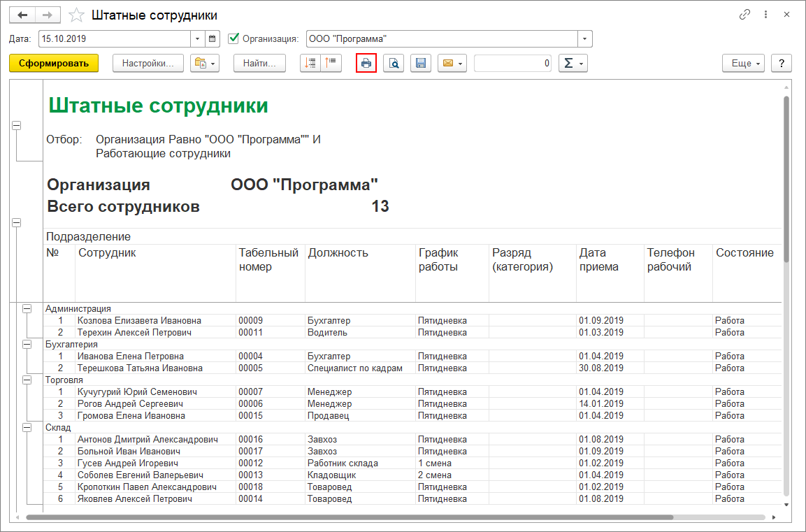The image size is (806, 532).
Task: Select cell Козлова Елизавета Ивановна
Action: [x=155, y=320]
